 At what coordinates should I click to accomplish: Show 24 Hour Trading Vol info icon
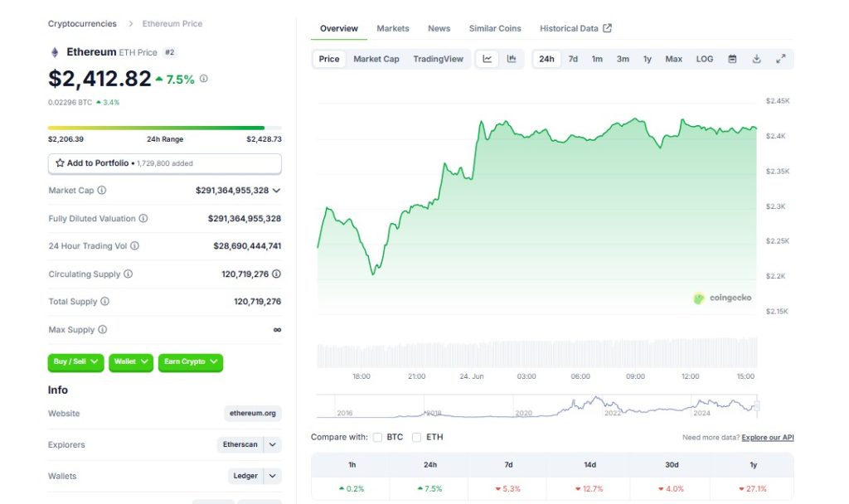(x=135, y=245)
